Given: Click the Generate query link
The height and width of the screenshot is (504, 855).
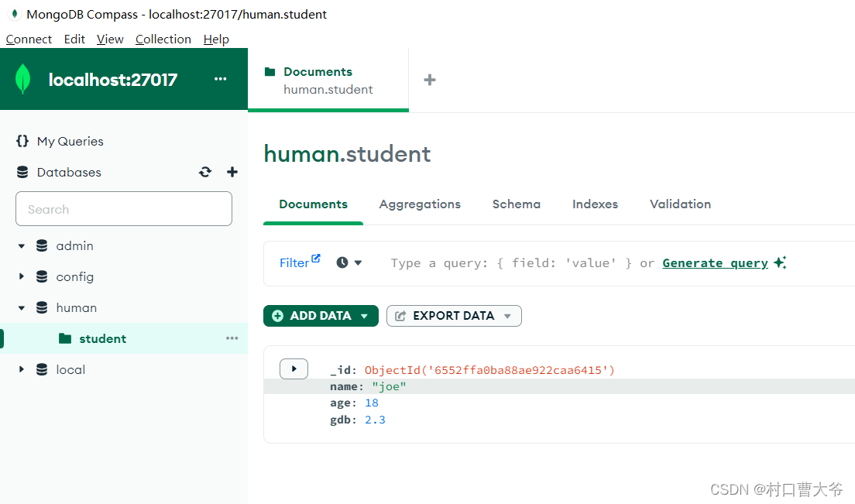Looking at the screenshot, I should 715,263.
